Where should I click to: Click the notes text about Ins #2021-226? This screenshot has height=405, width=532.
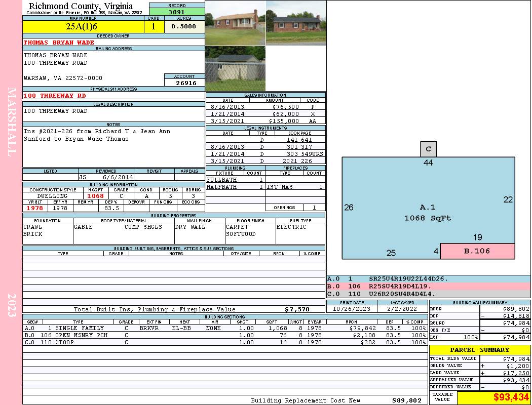[x=97, y=135]
